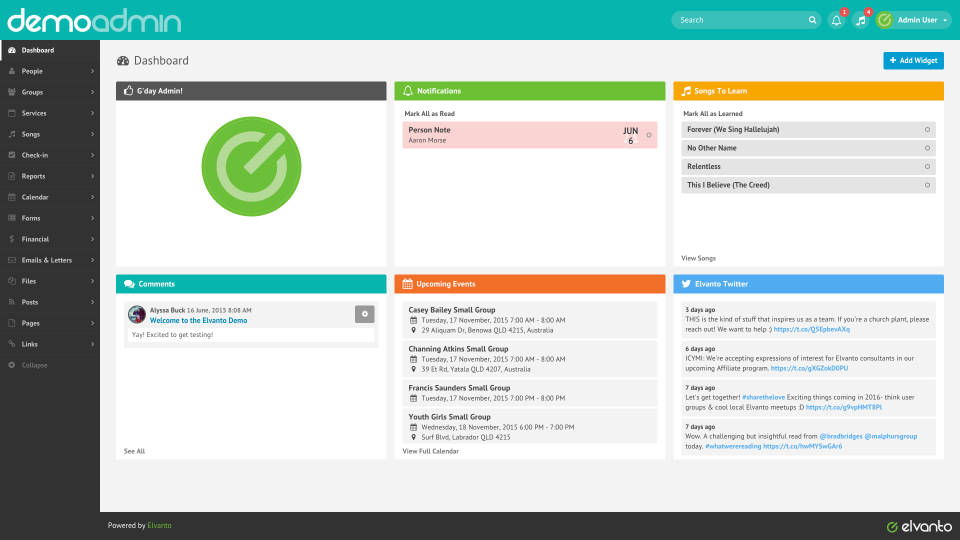Click the Services icon in sidebar

[12, 113]
